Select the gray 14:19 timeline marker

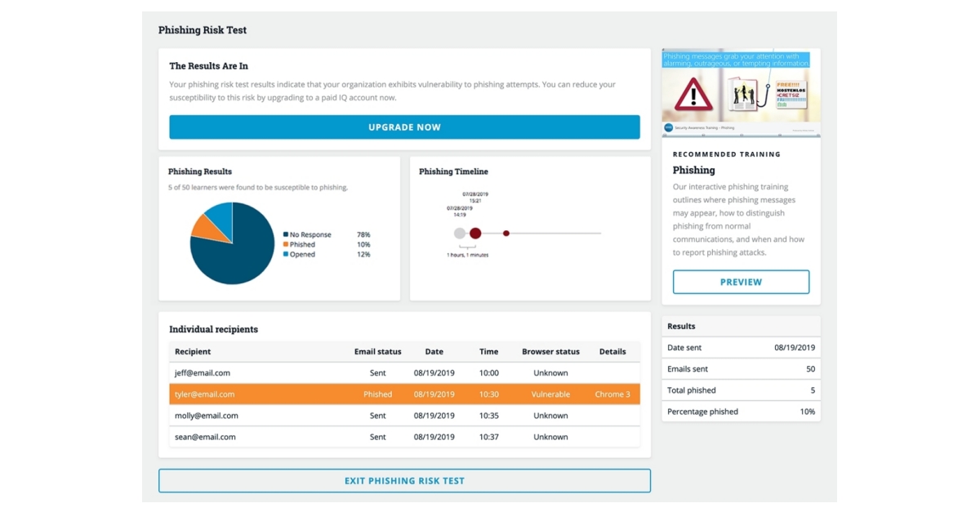pos(459,233)
